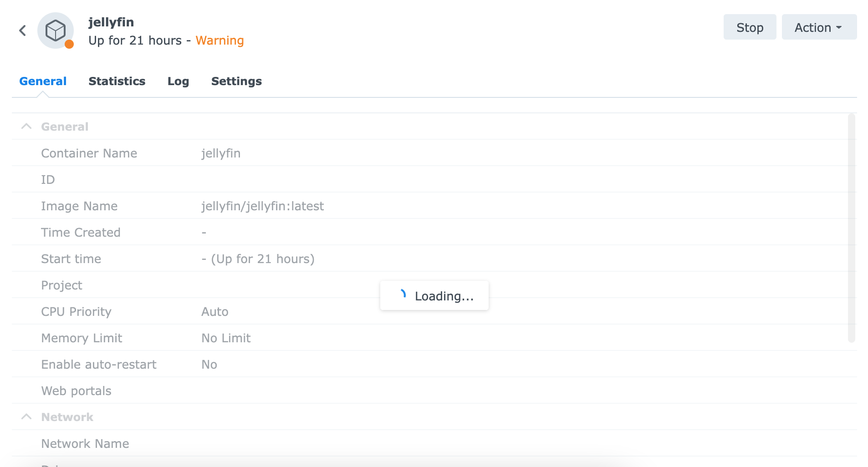Click the back arrow icon
Viewport: 868px width, 467px height.
tap(22, 30)
